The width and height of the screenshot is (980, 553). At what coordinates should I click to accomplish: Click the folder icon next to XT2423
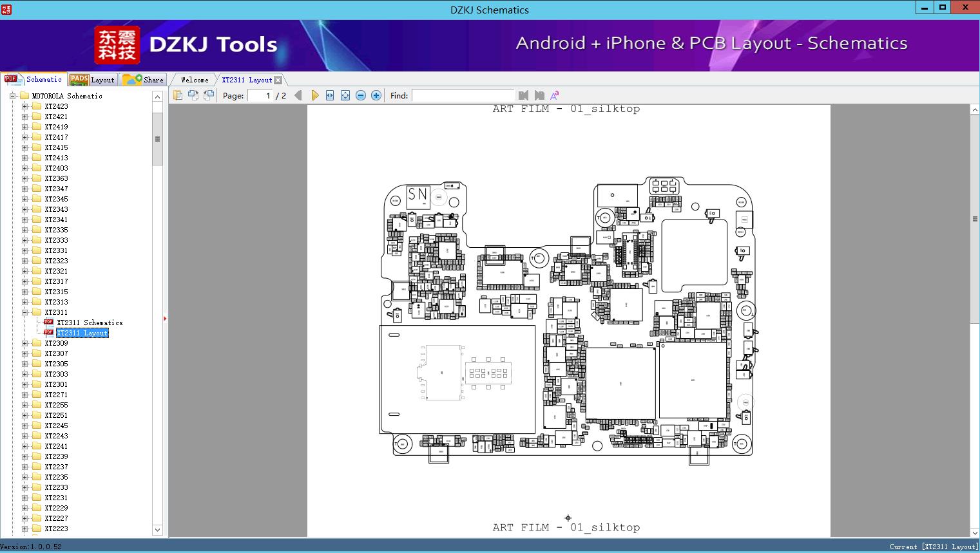click(x=37, y=106)
